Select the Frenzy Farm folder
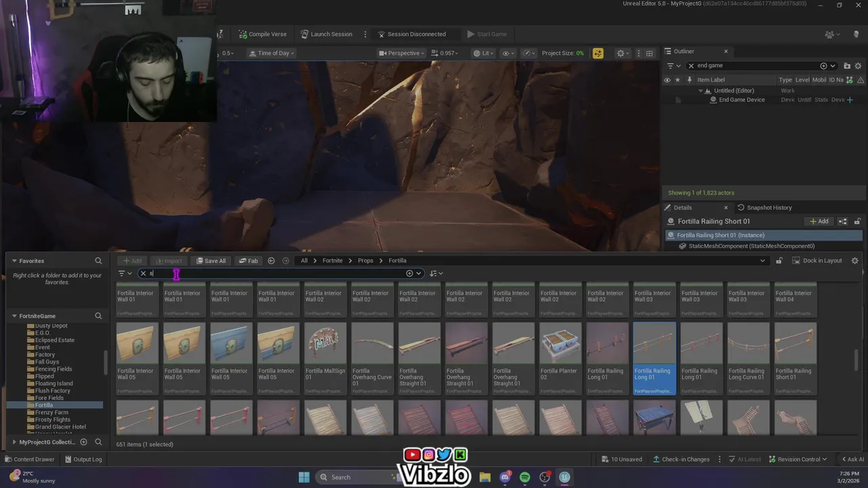 tap(52, 412)
